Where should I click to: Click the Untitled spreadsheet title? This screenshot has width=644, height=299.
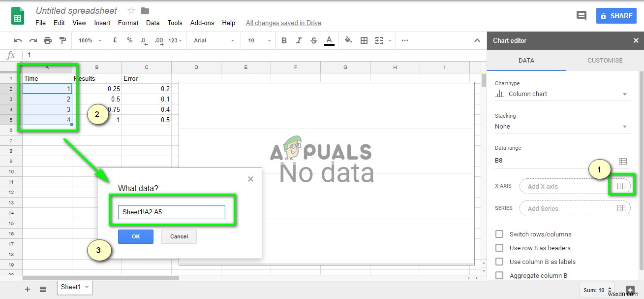(x=76, y=10)
